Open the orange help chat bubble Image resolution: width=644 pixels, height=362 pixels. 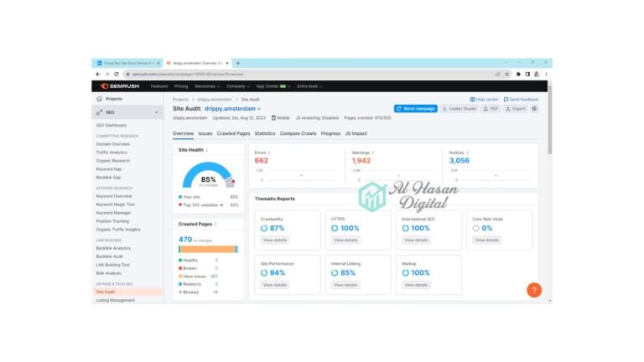pyautogui.click(x=533, y=290)
